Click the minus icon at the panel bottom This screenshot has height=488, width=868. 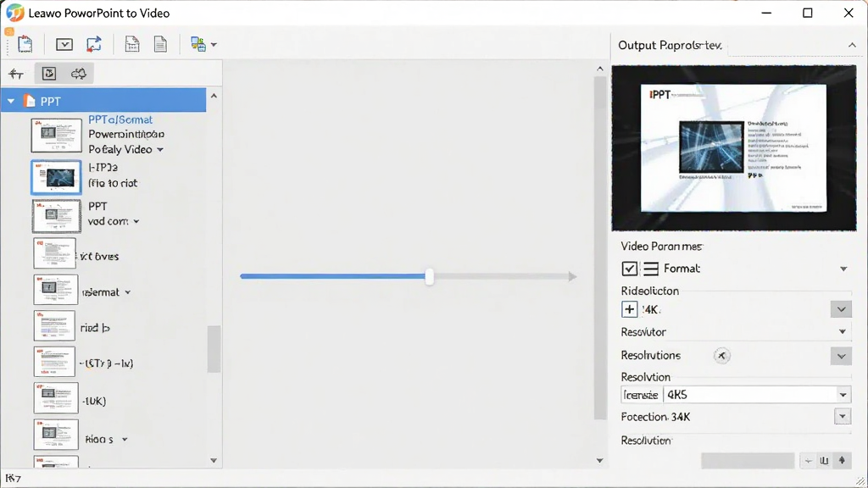coord(809,460)
